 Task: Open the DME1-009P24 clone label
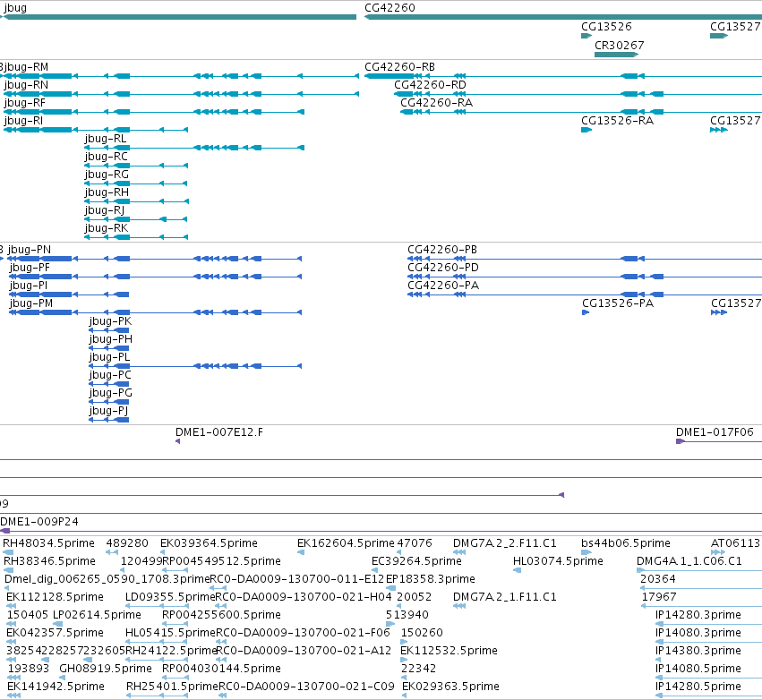coord(39,521)
